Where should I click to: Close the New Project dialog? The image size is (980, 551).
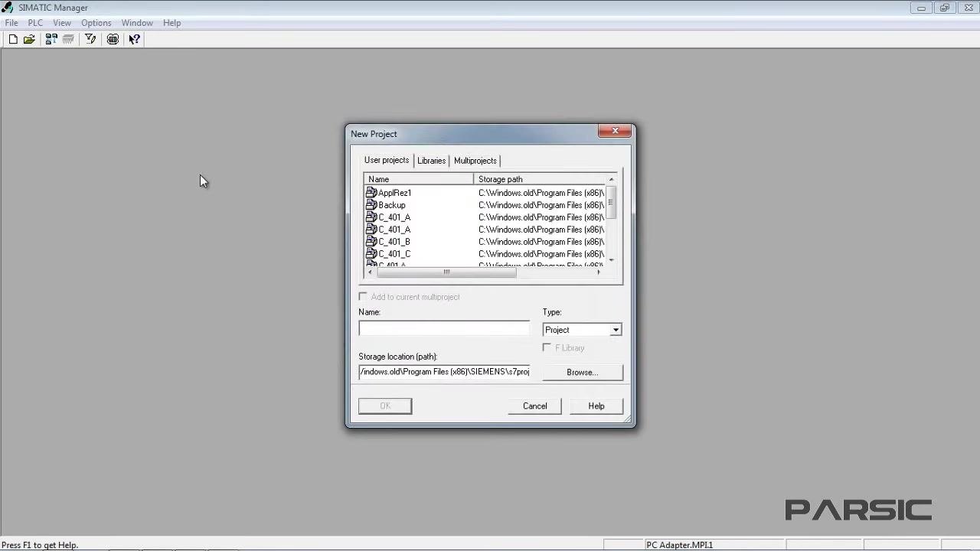615,131
